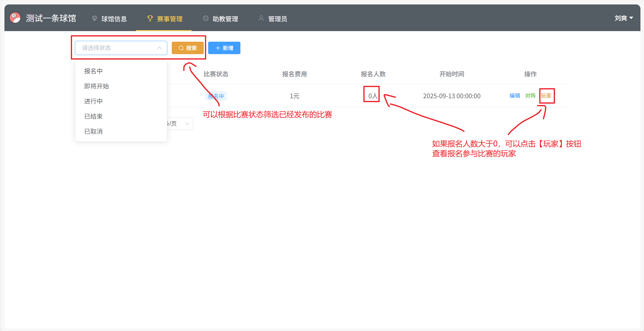
Task: Click the location pin icon for 球馆信息
Action: [x=94, y=18]
